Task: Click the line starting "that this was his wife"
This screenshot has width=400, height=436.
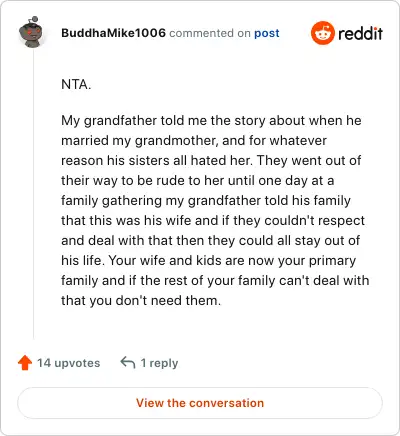Action: point(213,221)
